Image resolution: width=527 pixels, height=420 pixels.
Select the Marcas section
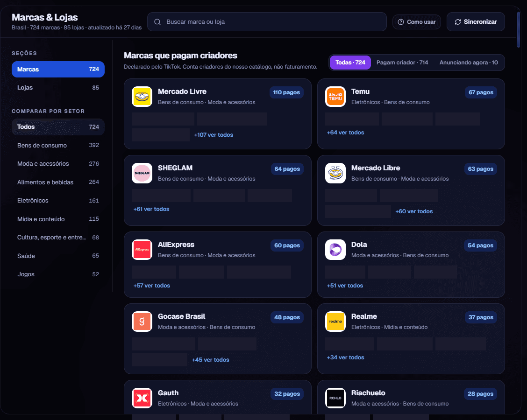click(58, 69)
